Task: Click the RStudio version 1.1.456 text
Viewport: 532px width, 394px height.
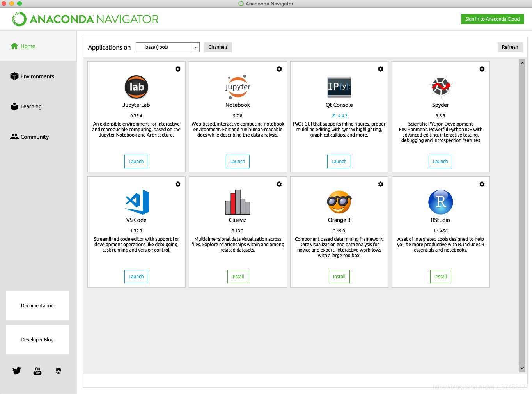Action: tap(440, 231)
